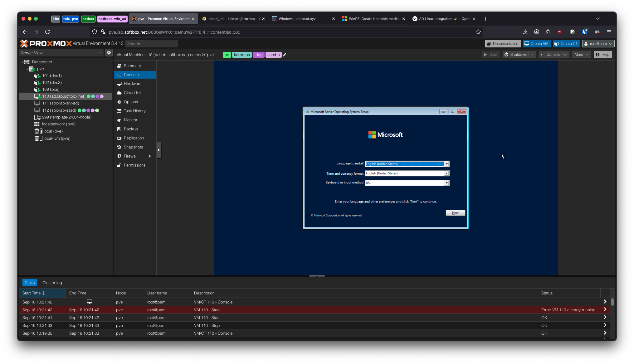This screenshot has width=634, height=364.
Task: Open the More actions dropdown
Action: click(581, 54)
